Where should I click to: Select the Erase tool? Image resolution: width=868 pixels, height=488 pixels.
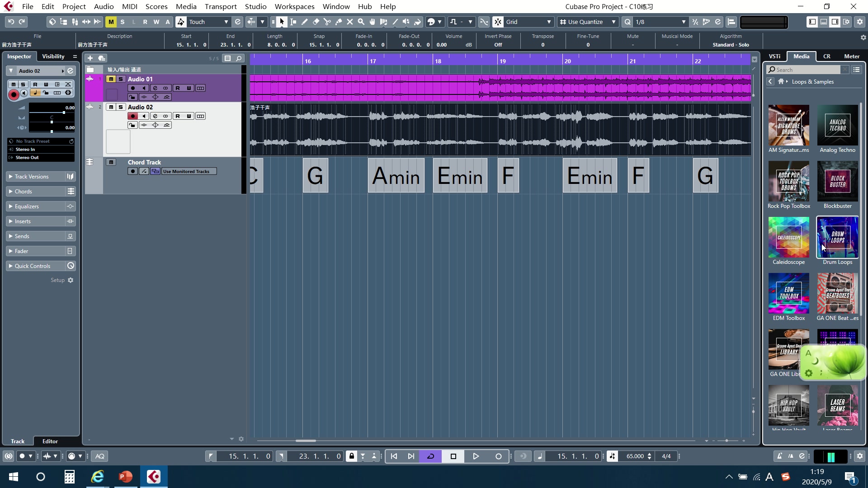[x=316, y=21]
